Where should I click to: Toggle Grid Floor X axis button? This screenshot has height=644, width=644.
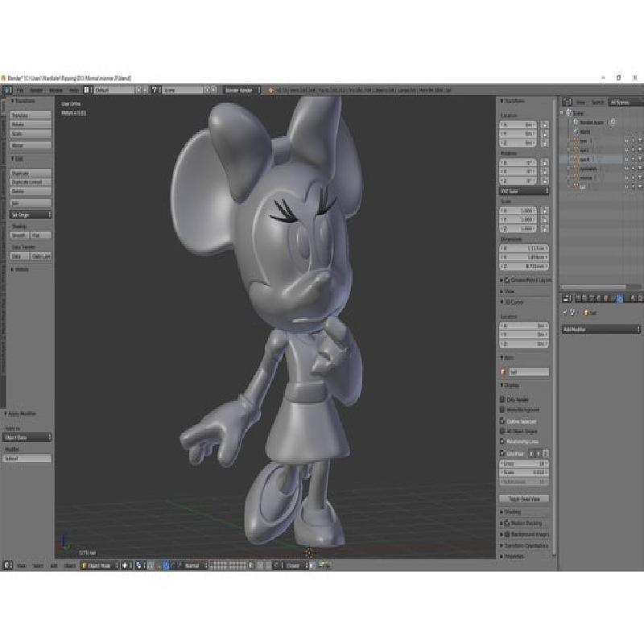pyautogui.click(x=531, y=454)
